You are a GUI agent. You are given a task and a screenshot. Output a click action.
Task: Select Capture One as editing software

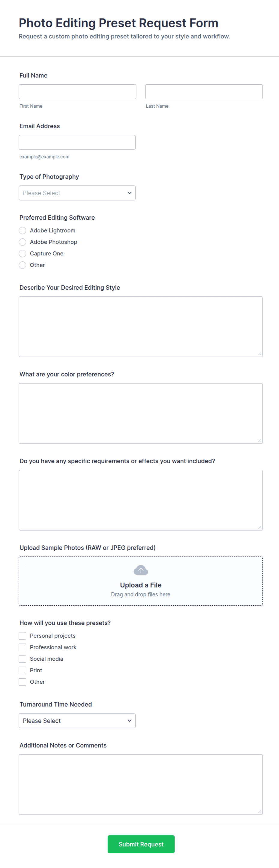(x=22, y=253)
